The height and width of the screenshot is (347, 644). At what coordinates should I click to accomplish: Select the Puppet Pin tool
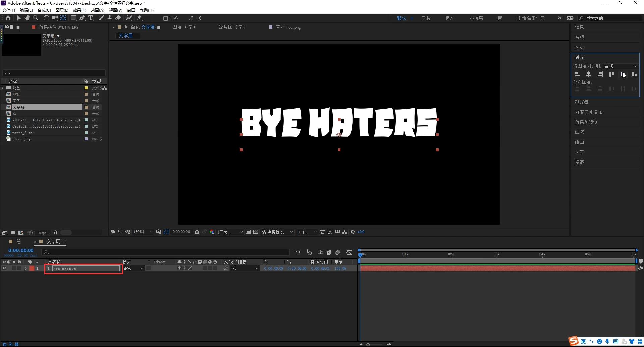(139, 18)
